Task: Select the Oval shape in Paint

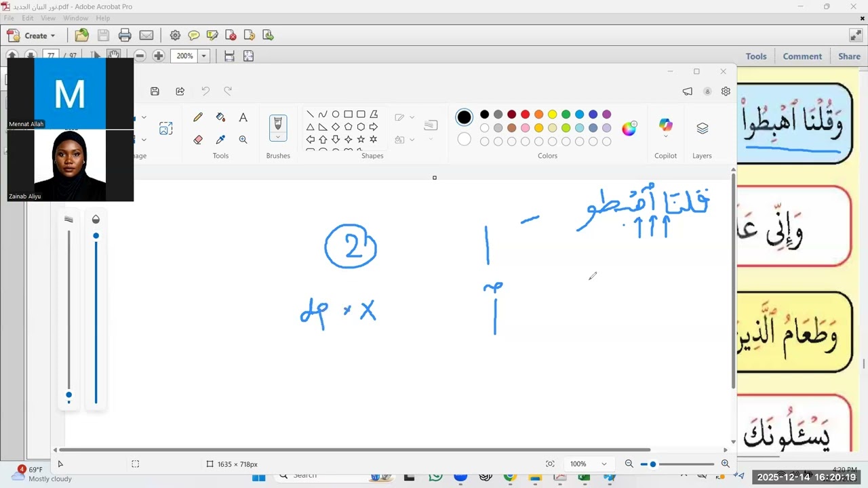Action: (x=336, y=114)
